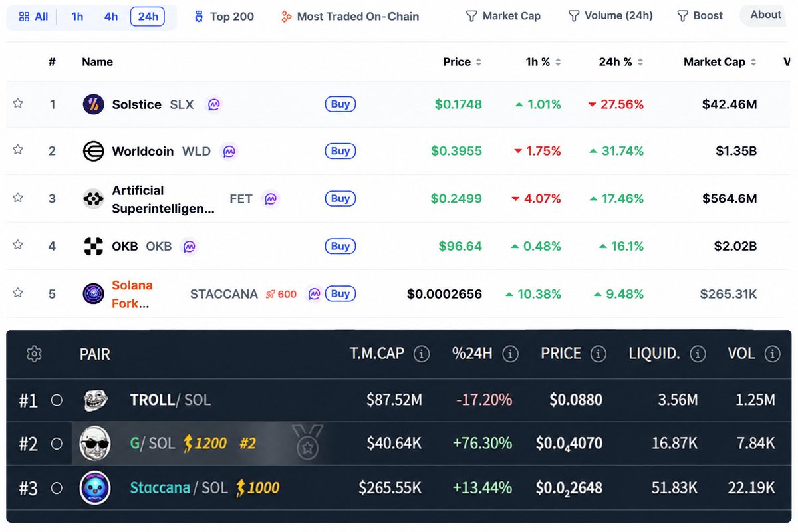Open the Market Cap filter
798x532 pixels.
coord(503,15)
